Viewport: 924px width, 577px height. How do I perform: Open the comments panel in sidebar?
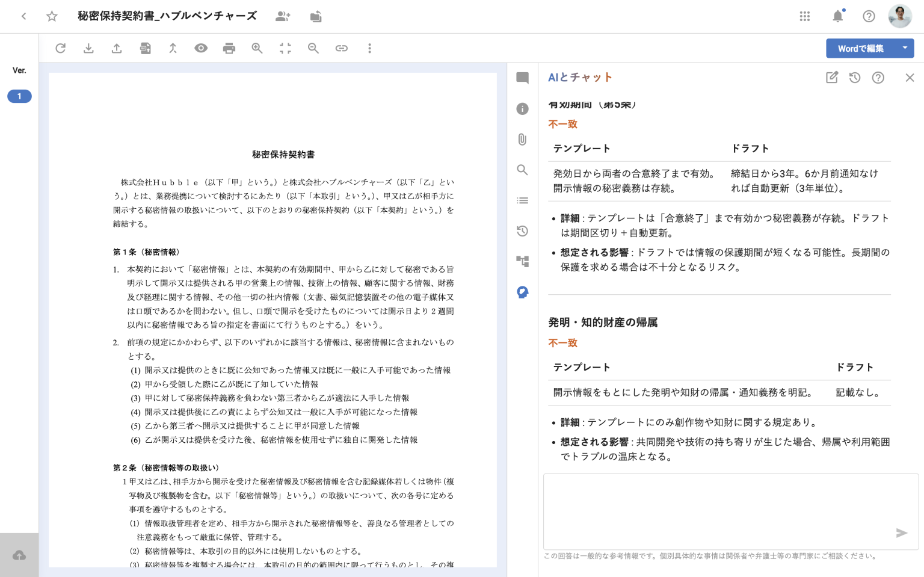click(522, 78)
